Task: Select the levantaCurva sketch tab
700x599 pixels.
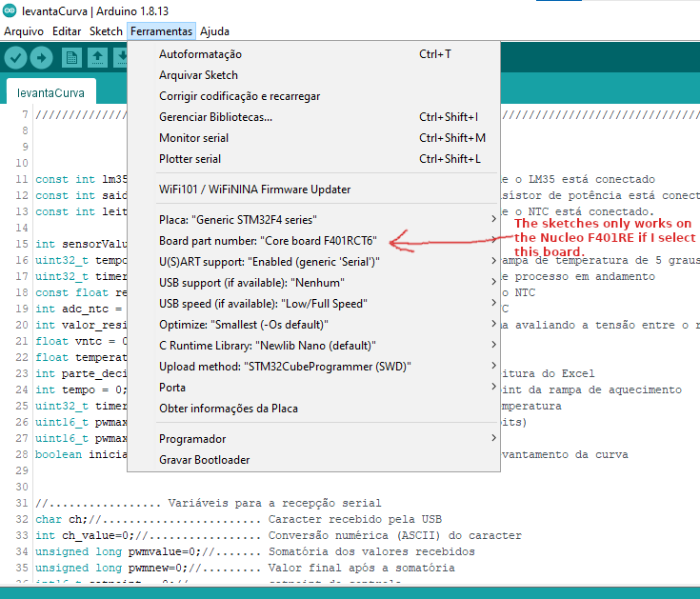Action: coord(50,92)
